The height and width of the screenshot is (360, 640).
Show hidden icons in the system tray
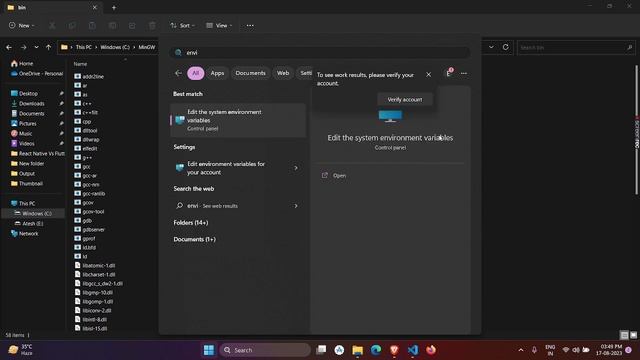pos(520,350)
